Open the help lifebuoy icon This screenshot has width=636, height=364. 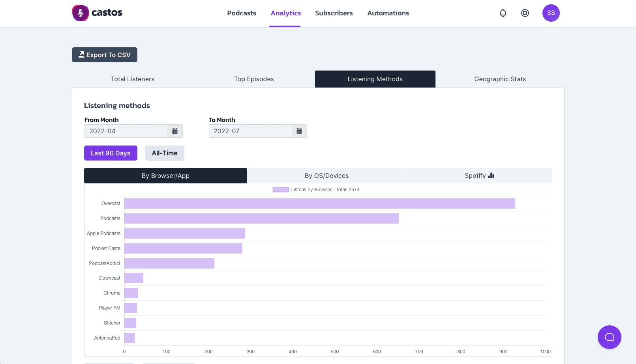click(525, 13)
